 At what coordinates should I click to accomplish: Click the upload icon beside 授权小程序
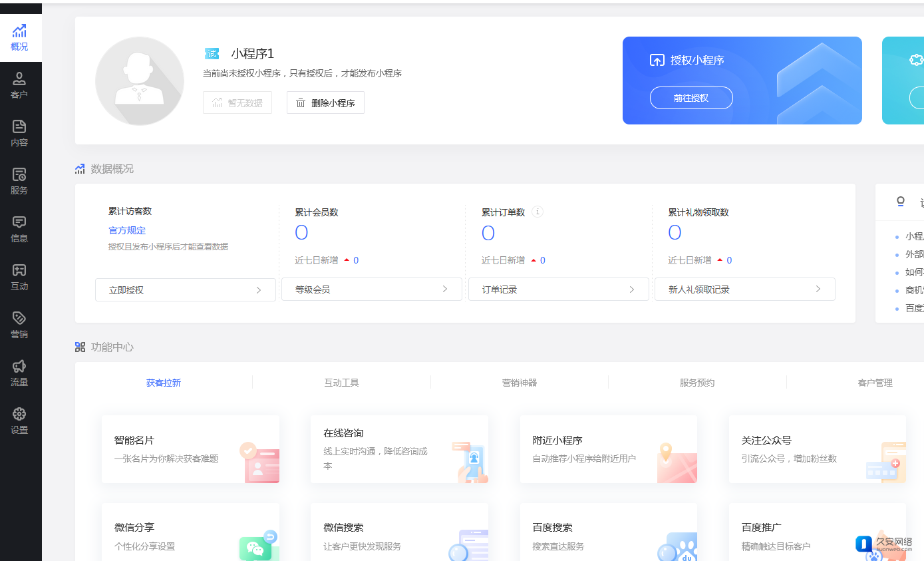point(657,61)
